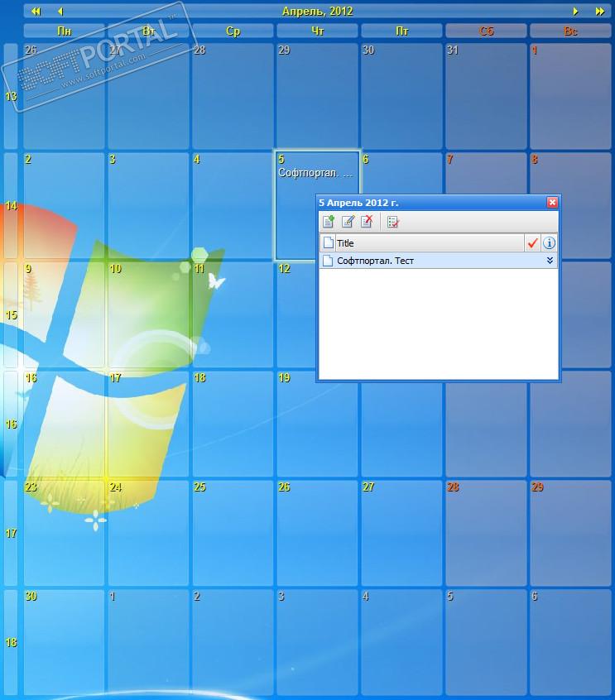This screenshot has width=615, height=700.
Task: Click the red checkmark column header
Action: pos(532,243)
